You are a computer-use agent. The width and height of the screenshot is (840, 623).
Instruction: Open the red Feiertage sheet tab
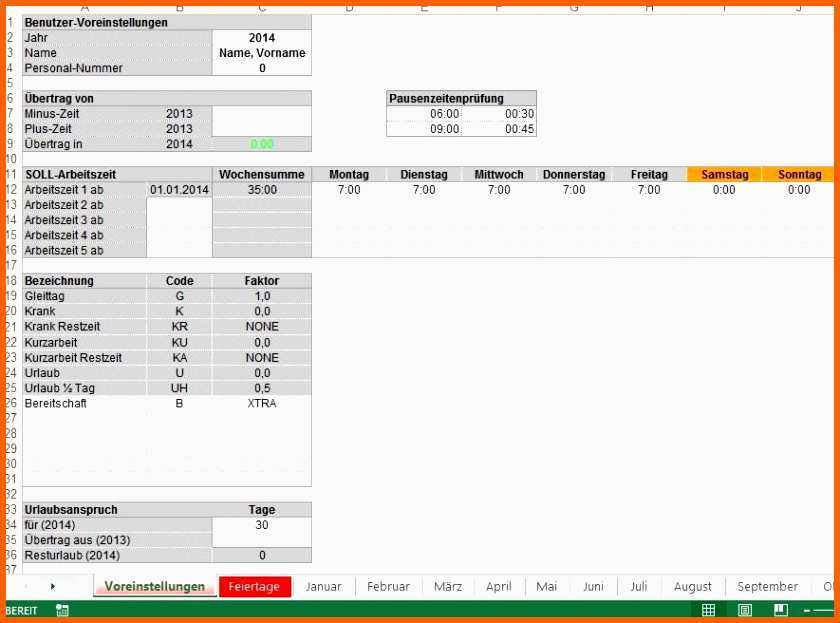tap(254, 587)
